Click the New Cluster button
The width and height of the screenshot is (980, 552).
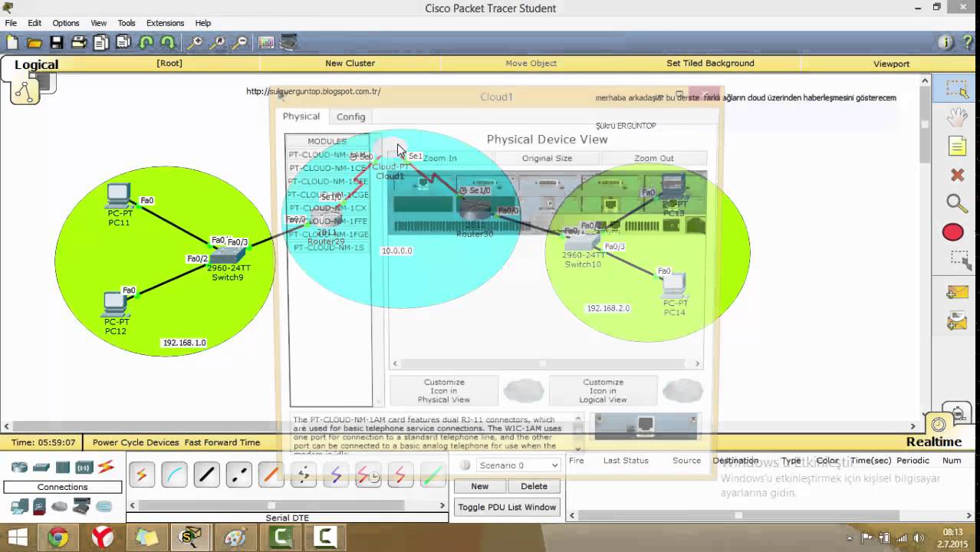(x=350, y=64)
